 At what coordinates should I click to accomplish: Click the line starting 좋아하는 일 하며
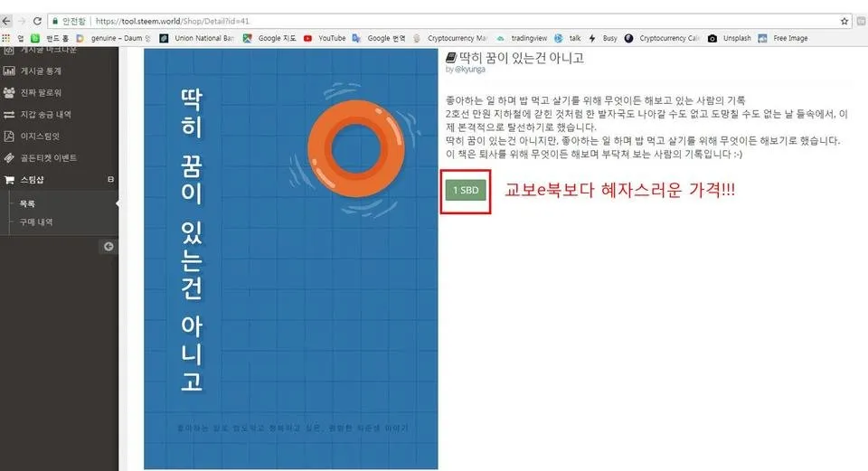point(596,100)
